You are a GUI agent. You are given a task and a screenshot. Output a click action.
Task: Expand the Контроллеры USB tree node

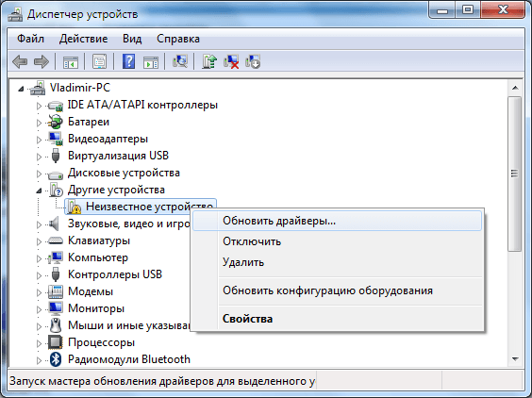click(x=39, y=275)
